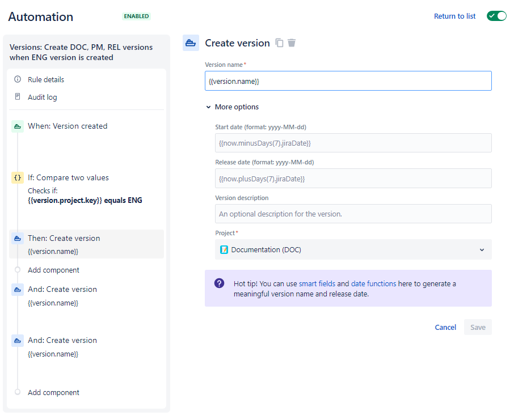Click the Compare two values condition icon
The image size is (514, 420).
pyautogui.click(x=18, y=177)
